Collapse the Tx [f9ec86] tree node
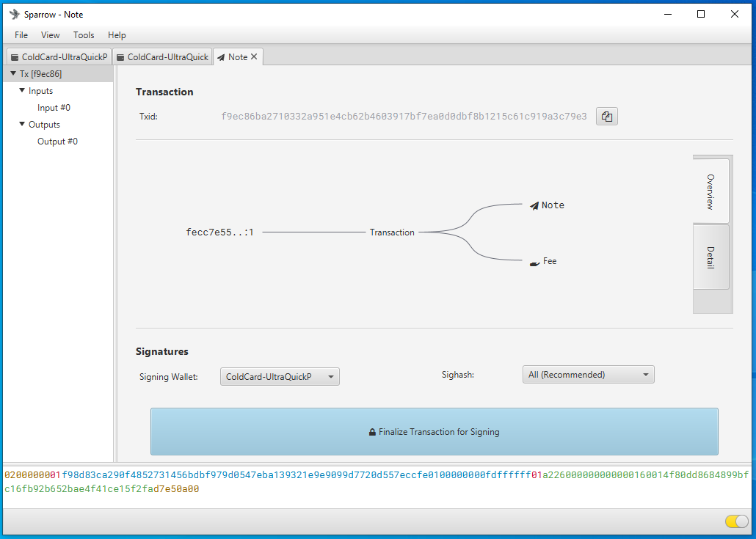Viewport: 756px width, 539px height. 13,73
